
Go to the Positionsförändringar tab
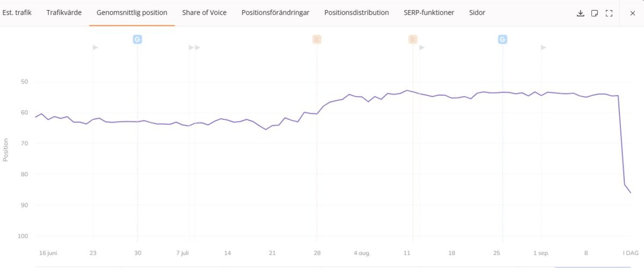(x=275, y=12)
